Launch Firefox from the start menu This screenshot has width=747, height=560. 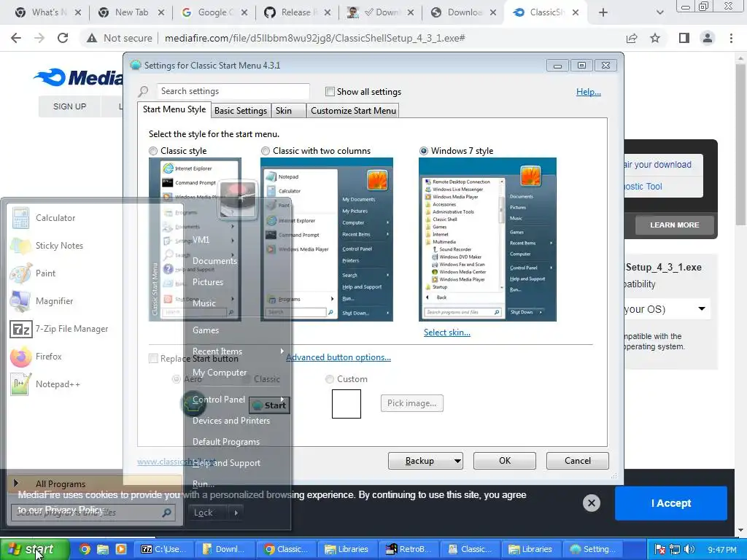click(x=48, y=356)
